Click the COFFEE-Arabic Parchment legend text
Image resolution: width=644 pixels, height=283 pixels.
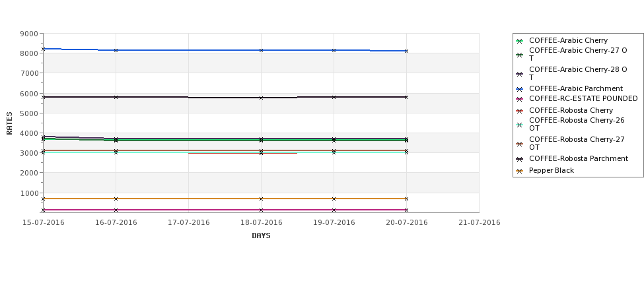[576, 88]
